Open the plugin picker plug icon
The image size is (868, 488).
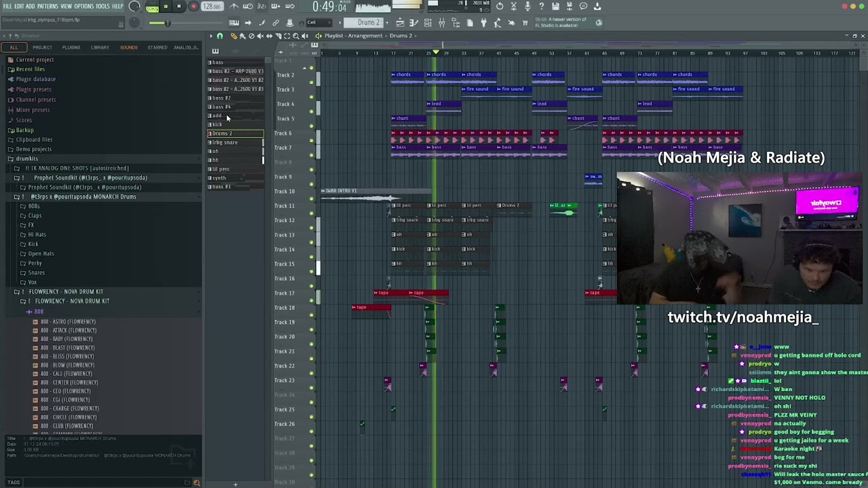pos(484,22)
